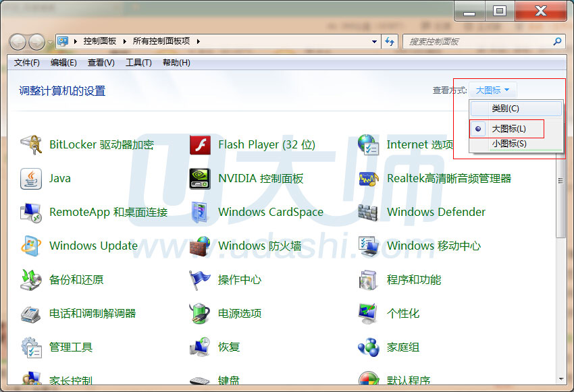Select 类别(C) view option

point(505,109)
